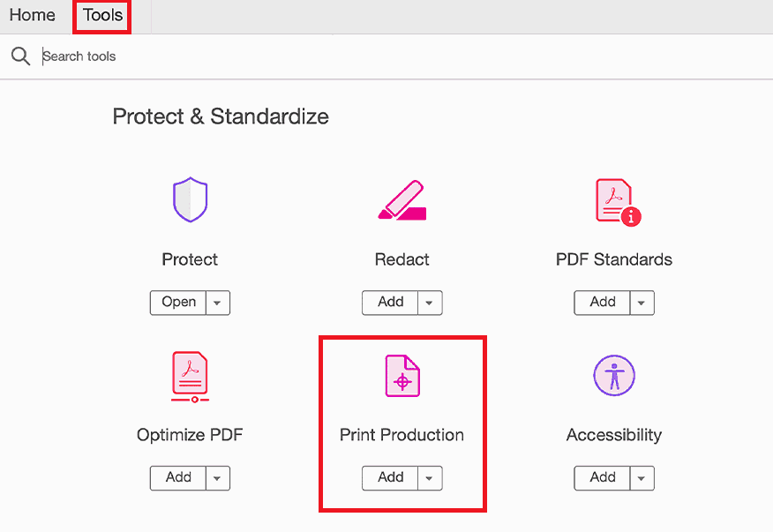773x532 pixels.
Task: Add the Accessibility tool
Action: 602,478
